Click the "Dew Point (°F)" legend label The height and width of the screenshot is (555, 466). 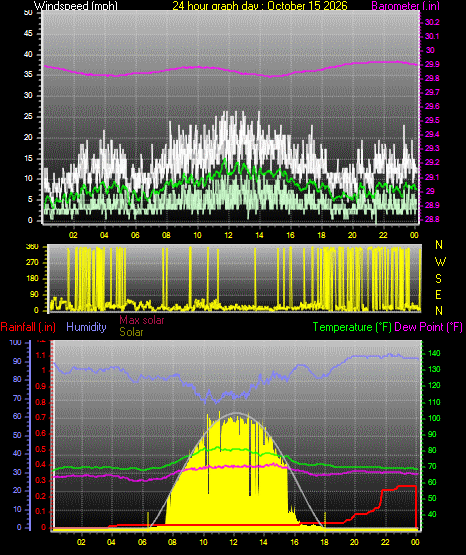428,327
